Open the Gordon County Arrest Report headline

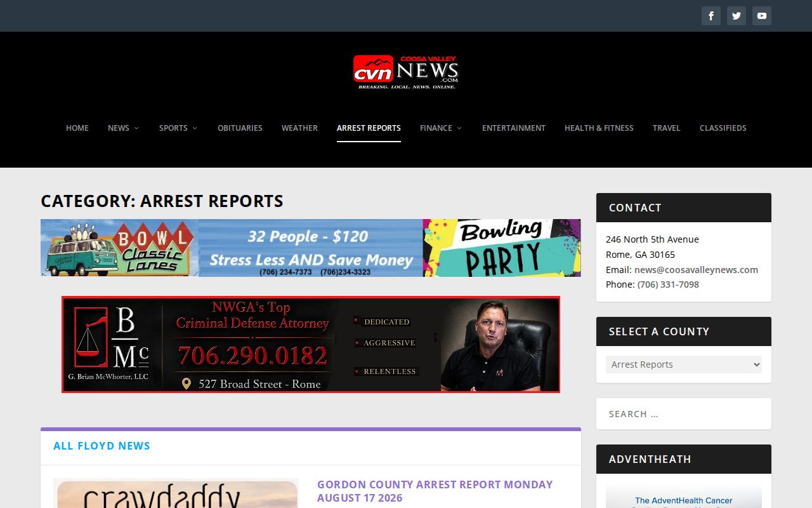tap(435, 491)
